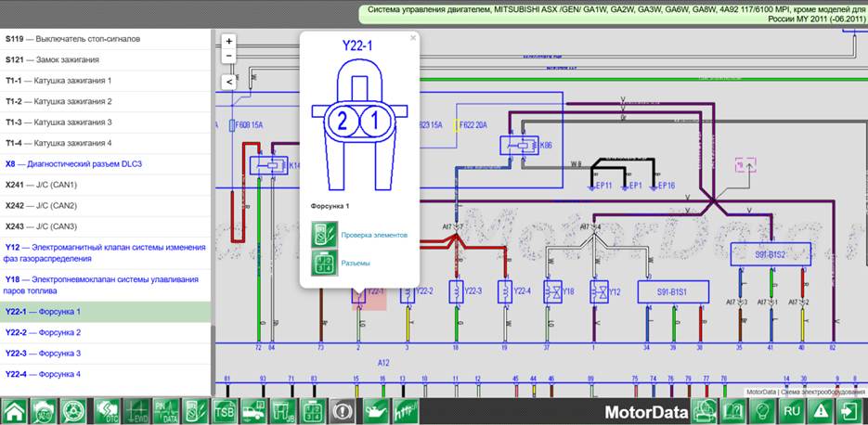
Task: Open the http web link icon
Action: pos(407,411)
